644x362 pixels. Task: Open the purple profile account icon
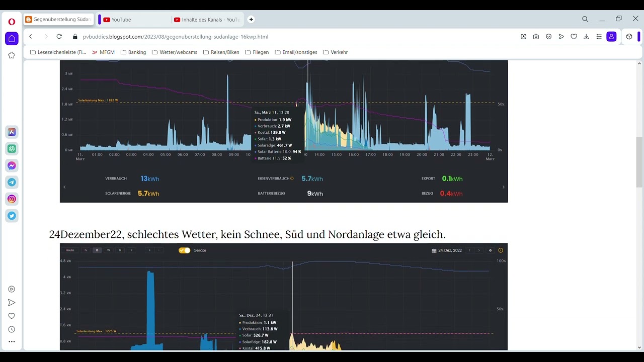(611, 37)
